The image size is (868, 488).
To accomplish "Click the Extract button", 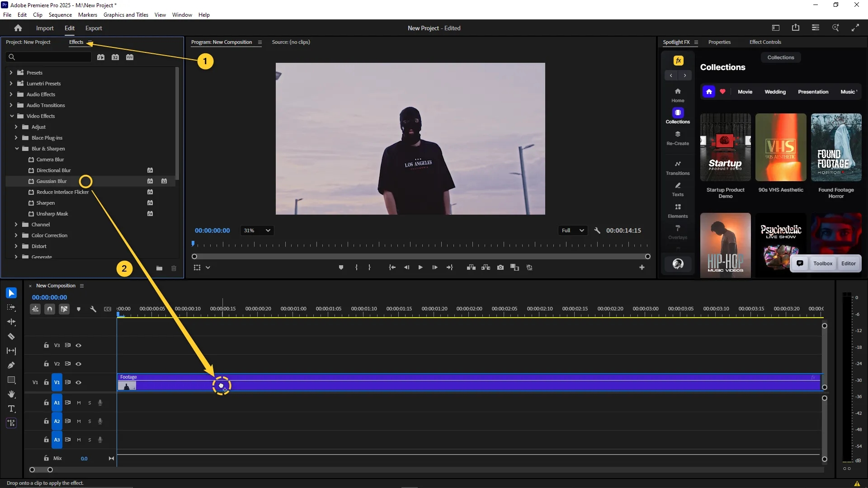I will [486, 267].
